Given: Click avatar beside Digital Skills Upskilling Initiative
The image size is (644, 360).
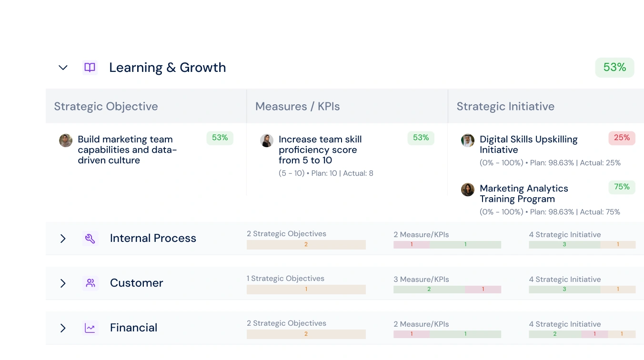Looking at the screenshot, I should pyautogui.click(x=468, y=140).
